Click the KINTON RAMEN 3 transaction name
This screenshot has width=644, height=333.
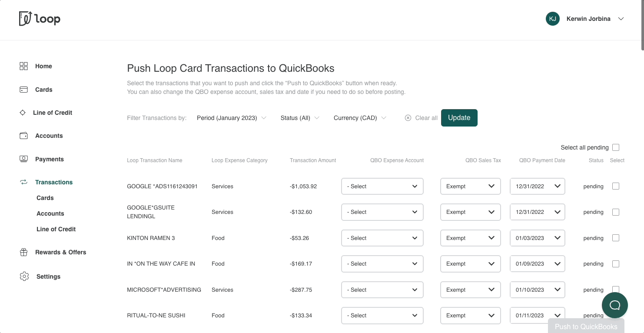tap(151, 238)
